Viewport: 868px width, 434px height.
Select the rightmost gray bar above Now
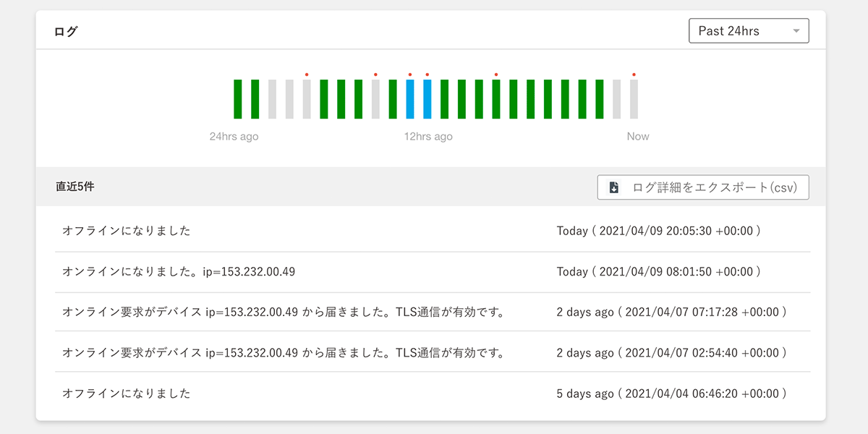tap(634, 99)
